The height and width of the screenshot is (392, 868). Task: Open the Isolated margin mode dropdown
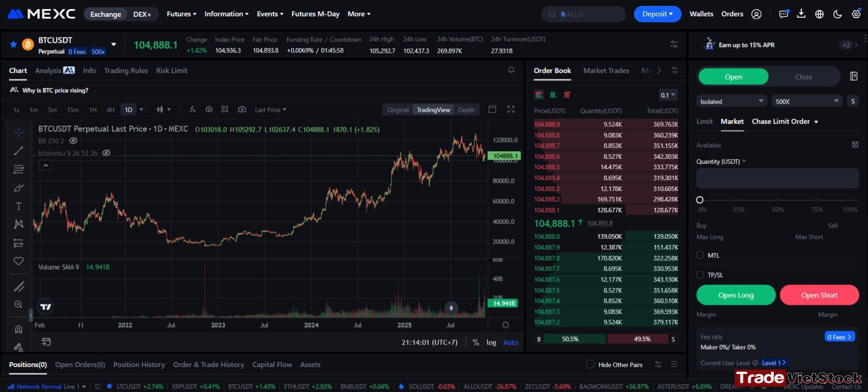(x=732, y=101)
